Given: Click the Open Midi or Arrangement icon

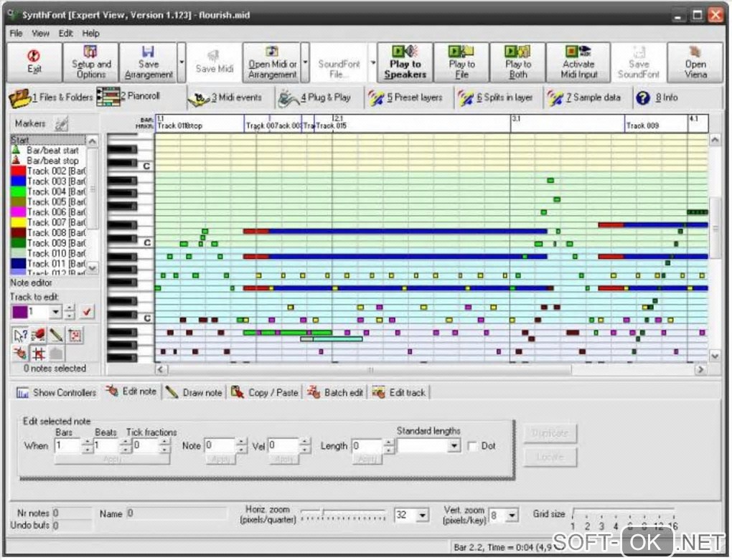Looking at the screenshot, I should (272, 62).
